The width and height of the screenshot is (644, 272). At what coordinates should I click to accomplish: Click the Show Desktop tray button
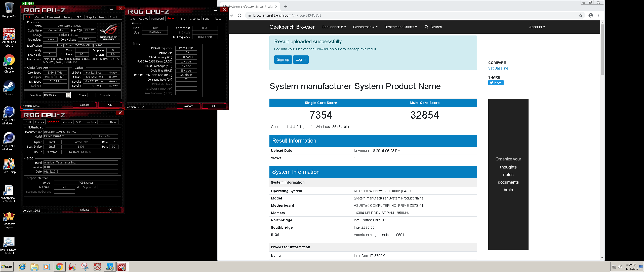(641, 267)
